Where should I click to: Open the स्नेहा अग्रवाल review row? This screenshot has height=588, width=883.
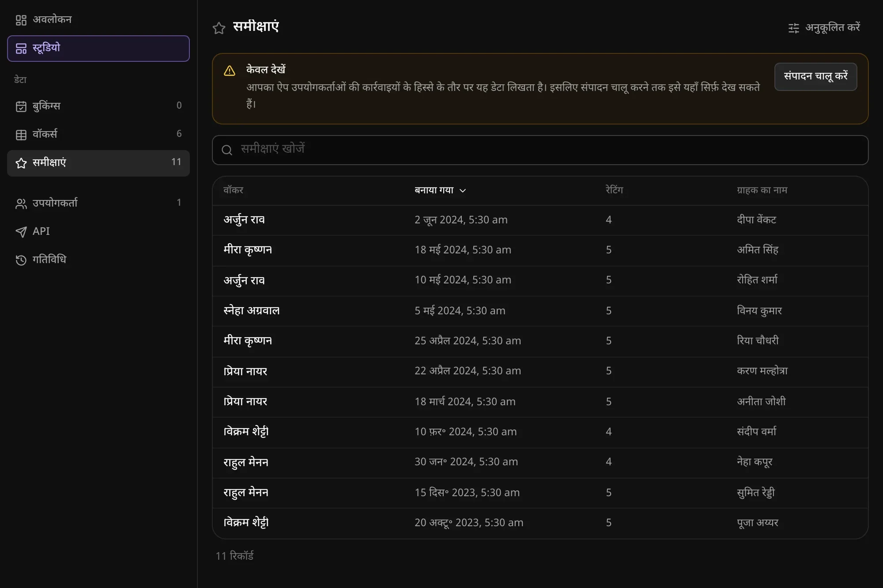click(540, 311)
